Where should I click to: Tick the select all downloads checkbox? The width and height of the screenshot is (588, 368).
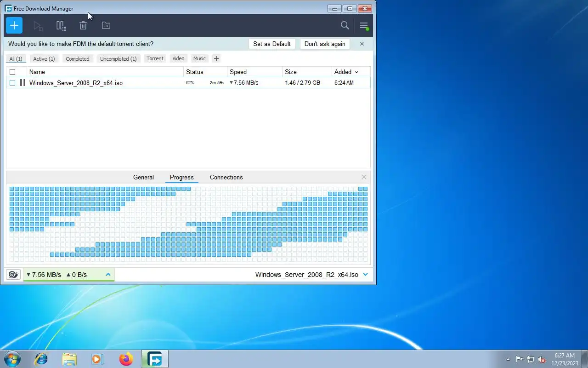click(12, 72)
